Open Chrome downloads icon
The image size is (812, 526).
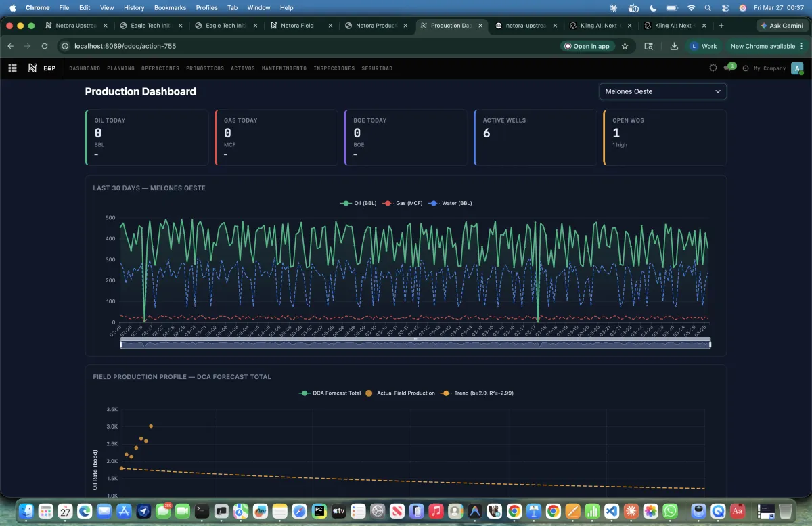tap(674, 47)
